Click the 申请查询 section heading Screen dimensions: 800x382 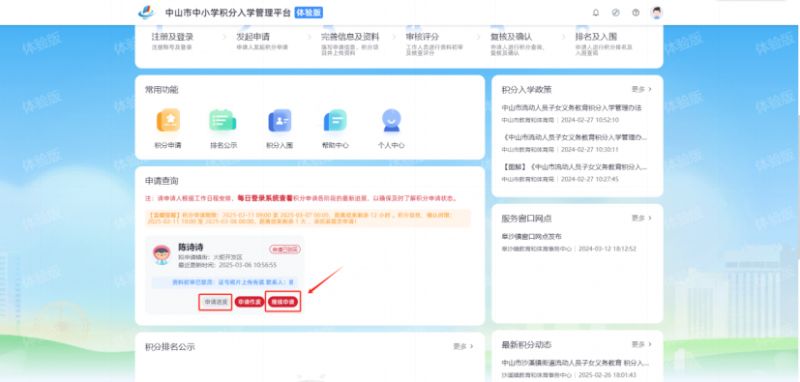[x=162, y=181]
